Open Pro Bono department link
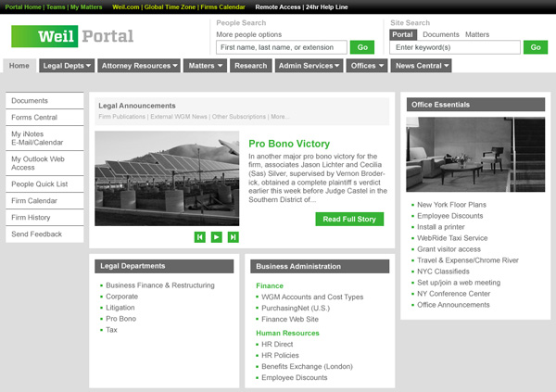The image size is (556, 392). [x=120, y=319]
